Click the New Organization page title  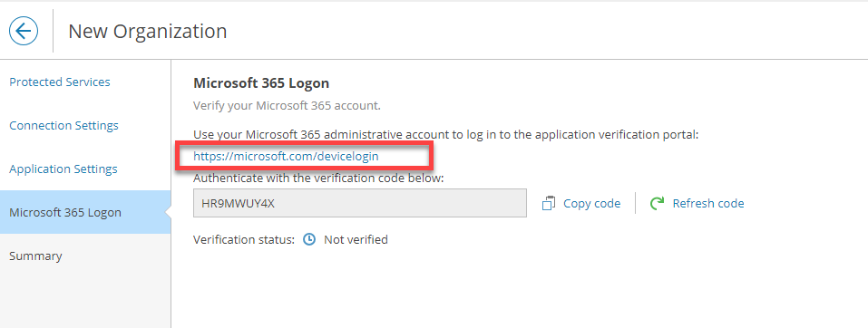pyautogui.click(x=147, y=31)
